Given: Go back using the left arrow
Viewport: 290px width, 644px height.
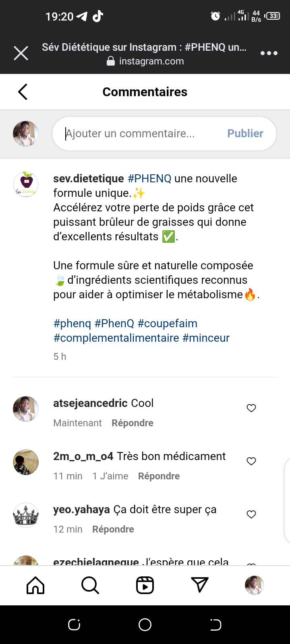Looking at the screenshot, I should click(23, 92).
